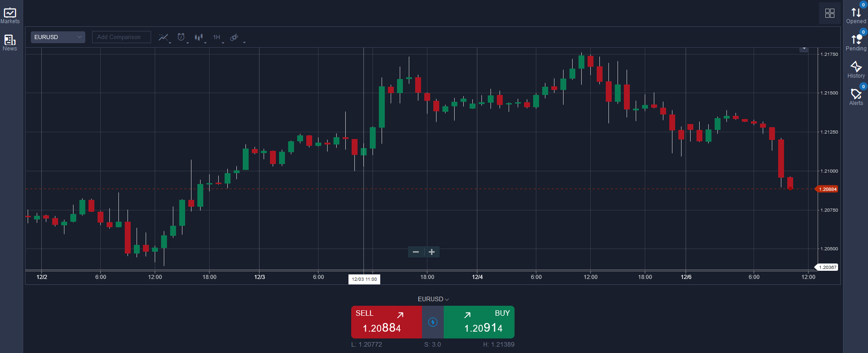Open the alarm clock alert tool

pos(181,37)
